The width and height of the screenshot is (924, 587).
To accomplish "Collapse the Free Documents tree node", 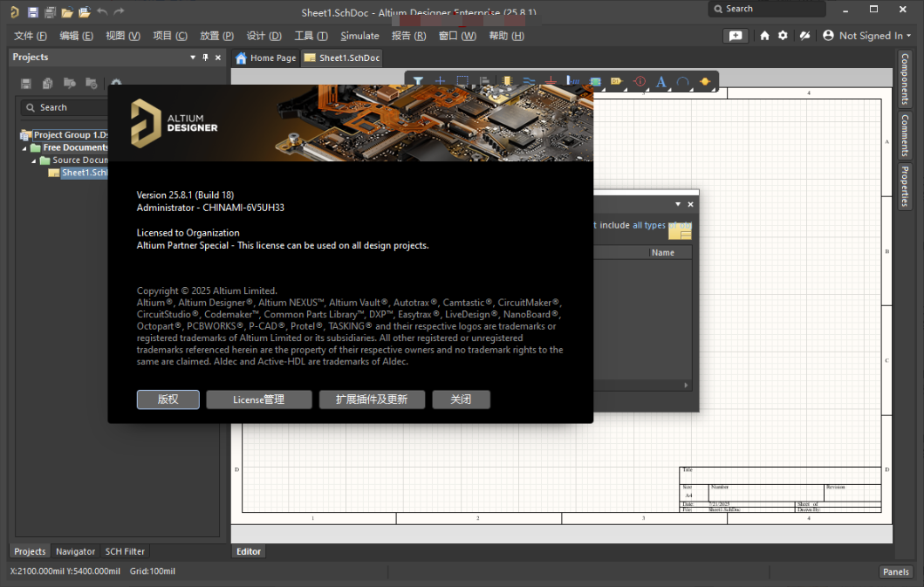I will 24,148.
